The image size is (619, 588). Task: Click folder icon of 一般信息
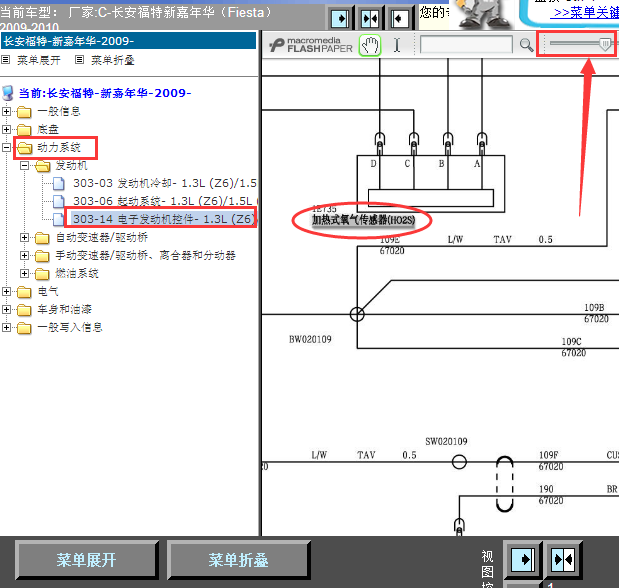24,112
